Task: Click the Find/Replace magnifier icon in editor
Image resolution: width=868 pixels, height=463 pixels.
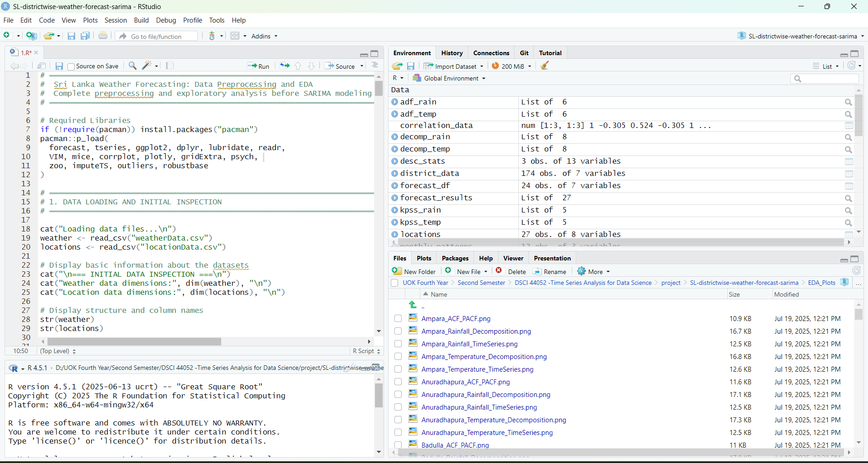Action: (133, 66)
